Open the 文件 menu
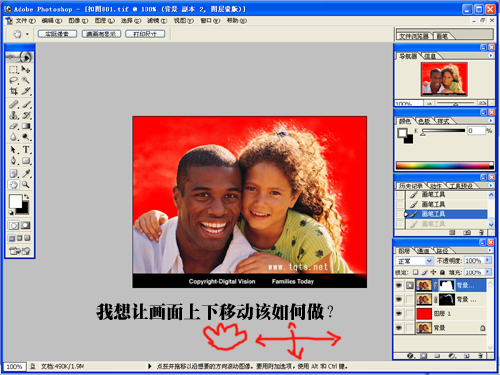Screen dimensions: 500x375 tap(25, 21)
